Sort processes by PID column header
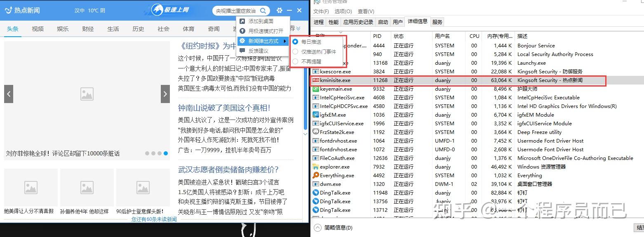Screen dimensions: 644x237 click(381, 36)
